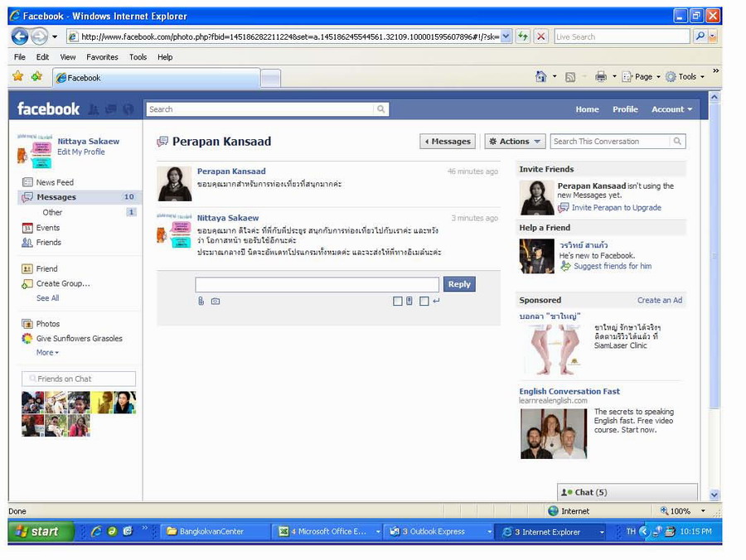Toggle the send-to-mobile checkbox
The height and width of the screenshot is (560, 746).
point(398,301)
